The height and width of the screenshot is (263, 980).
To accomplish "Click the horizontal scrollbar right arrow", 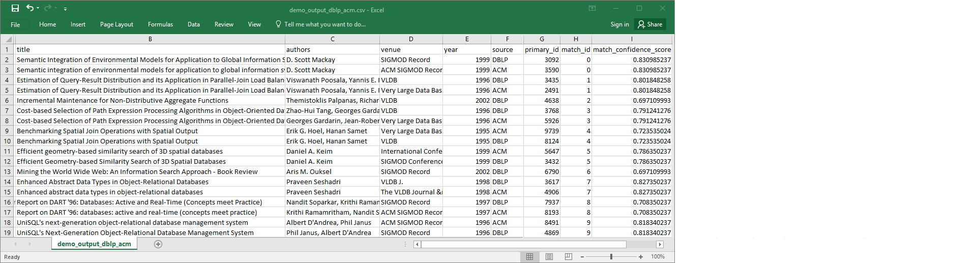I will click(x=660, y=245).
